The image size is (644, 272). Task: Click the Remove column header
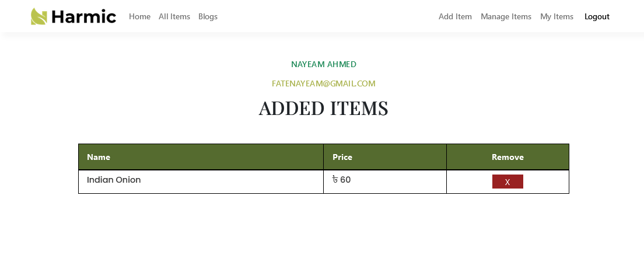tap(508, 157)
